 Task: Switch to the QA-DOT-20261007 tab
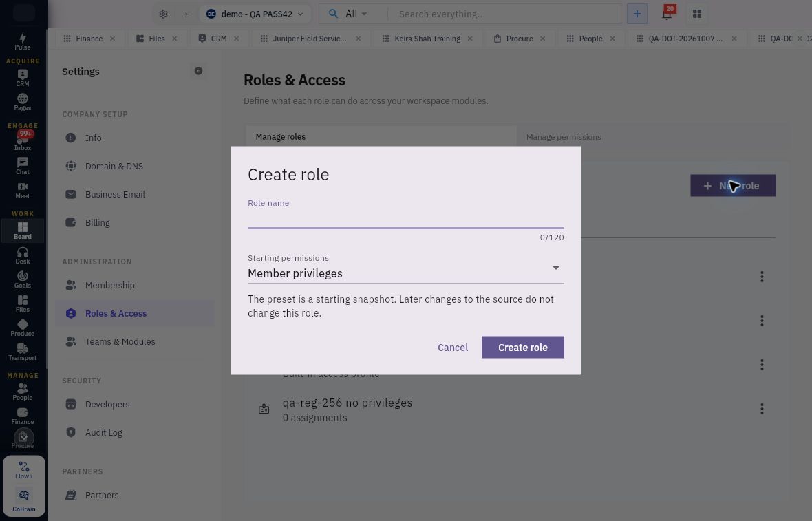685,39
